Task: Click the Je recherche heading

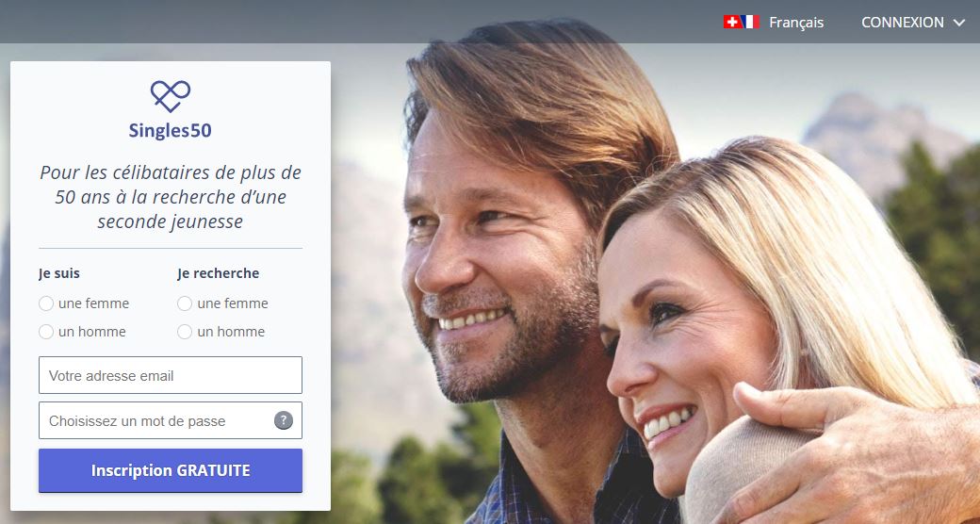Action: (218, 273)
